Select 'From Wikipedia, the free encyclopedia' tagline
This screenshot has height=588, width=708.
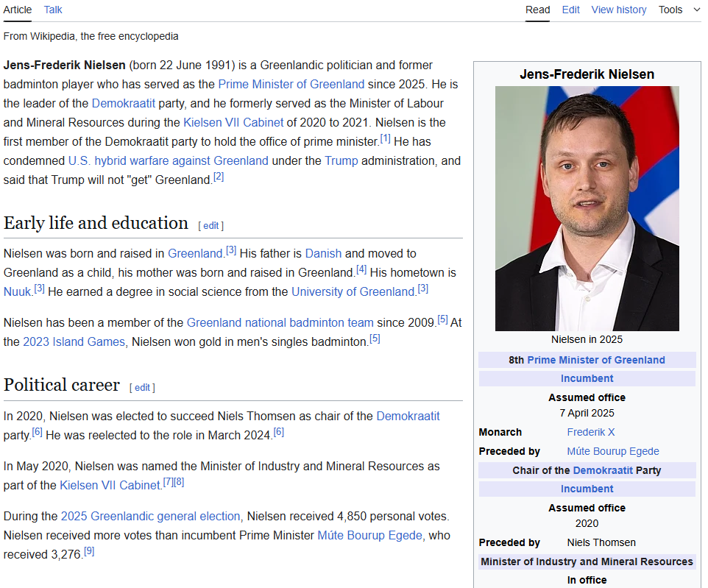coord(91,36)
